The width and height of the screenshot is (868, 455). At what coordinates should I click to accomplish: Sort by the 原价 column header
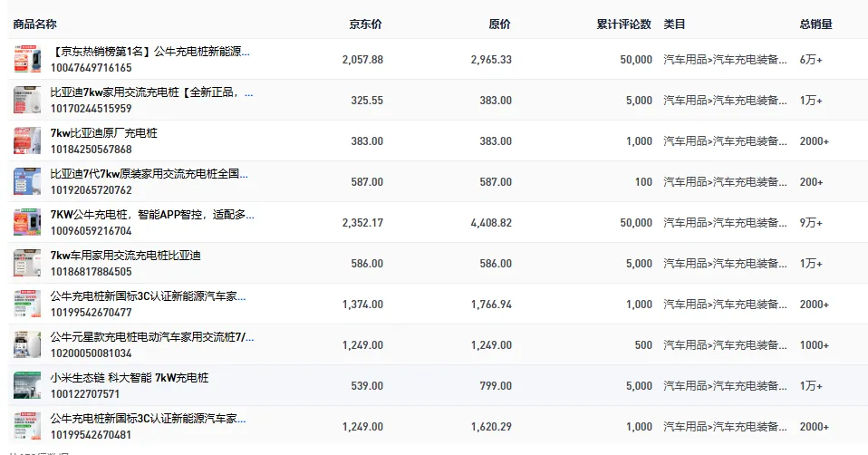coord(500,24)
